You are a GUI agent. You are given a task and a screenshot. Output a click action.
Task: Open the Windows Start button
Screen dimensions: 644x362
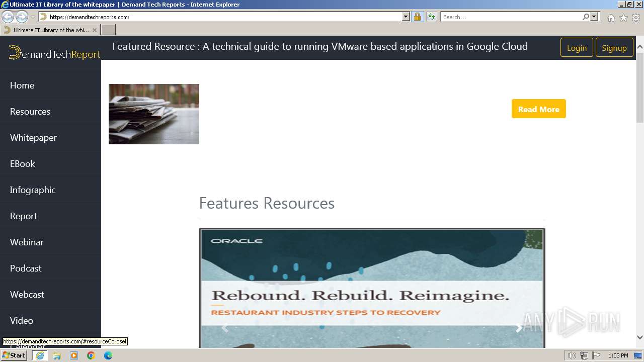point(14,355)
